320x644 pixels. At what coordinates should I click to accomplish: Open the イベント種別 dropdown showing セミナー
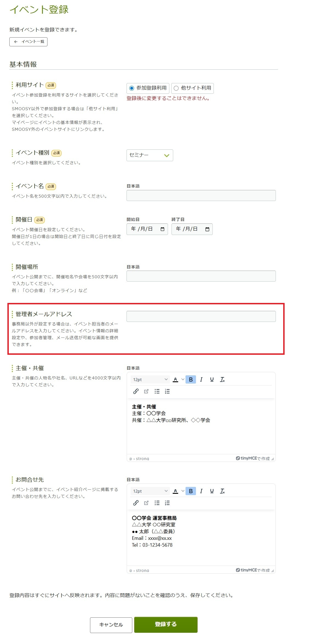(150, 155)
